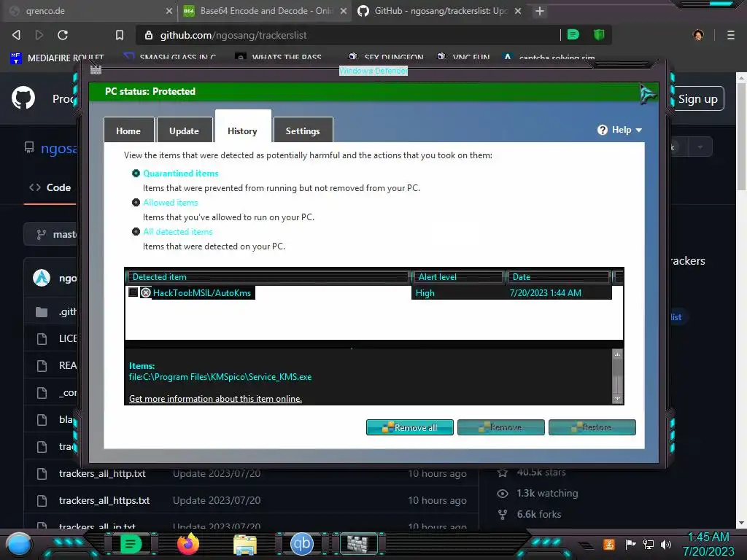Click the browser back arrow
The height and width of the screenshot is (560, 747).
pos(16,35)
